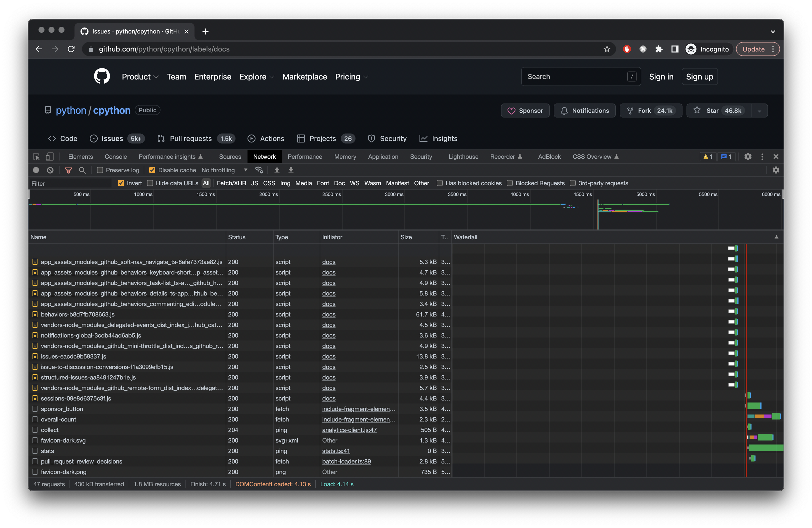812x528 pixels.
Task: Open the cpython repository link
Action: pos(112,110)
